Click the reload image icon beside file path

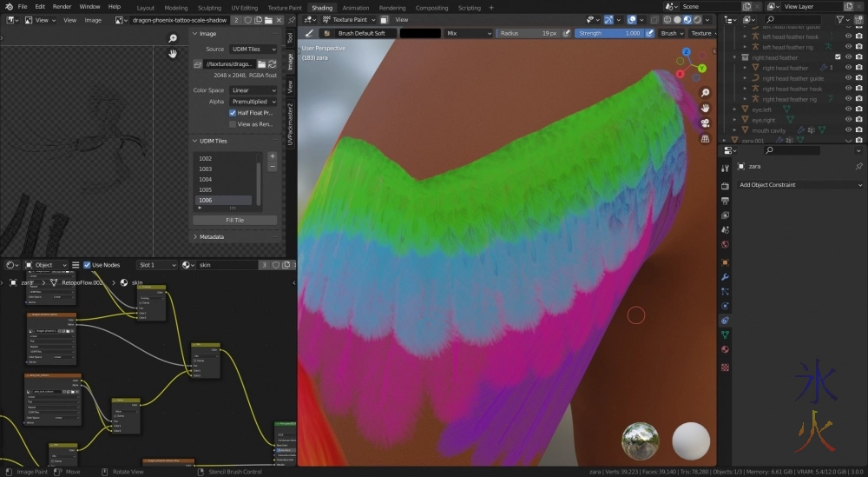coord(272,64)
